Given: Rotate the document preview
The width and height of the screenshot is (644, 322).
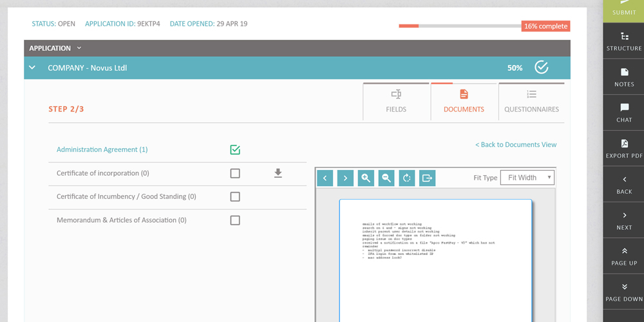Looking at the screenshot, I should [407, 178].
